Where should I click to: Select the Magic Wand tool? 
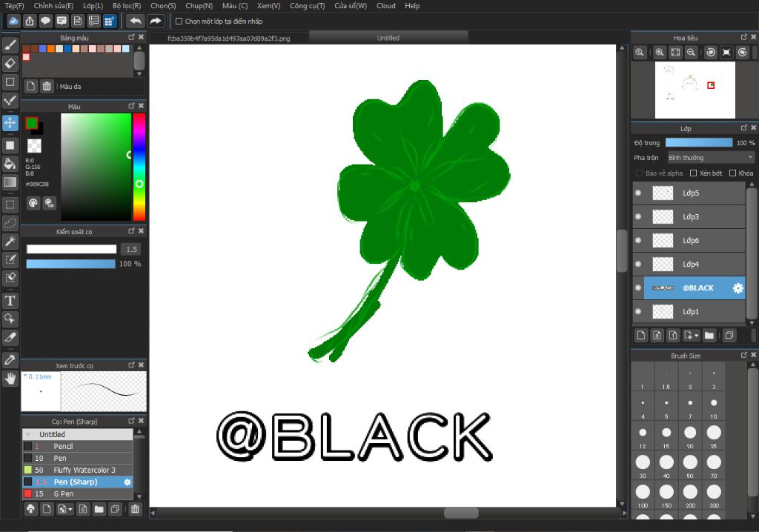click(10, 241)
